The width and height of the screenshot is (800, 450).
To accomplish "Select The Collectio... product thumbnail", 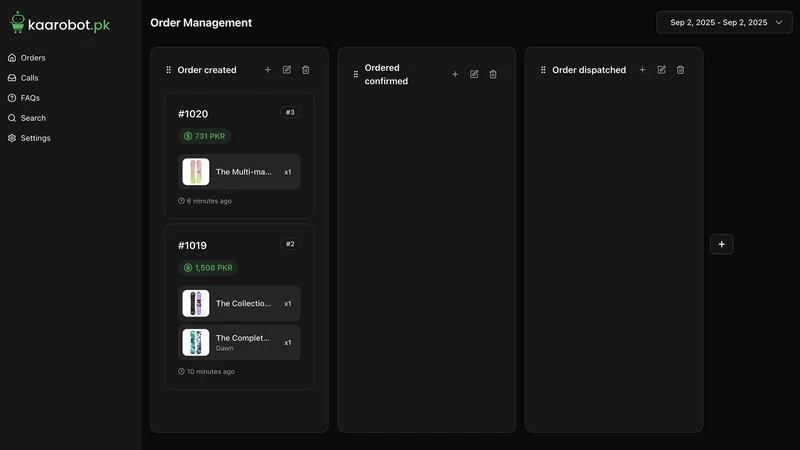I will click(x=196, y=304).
